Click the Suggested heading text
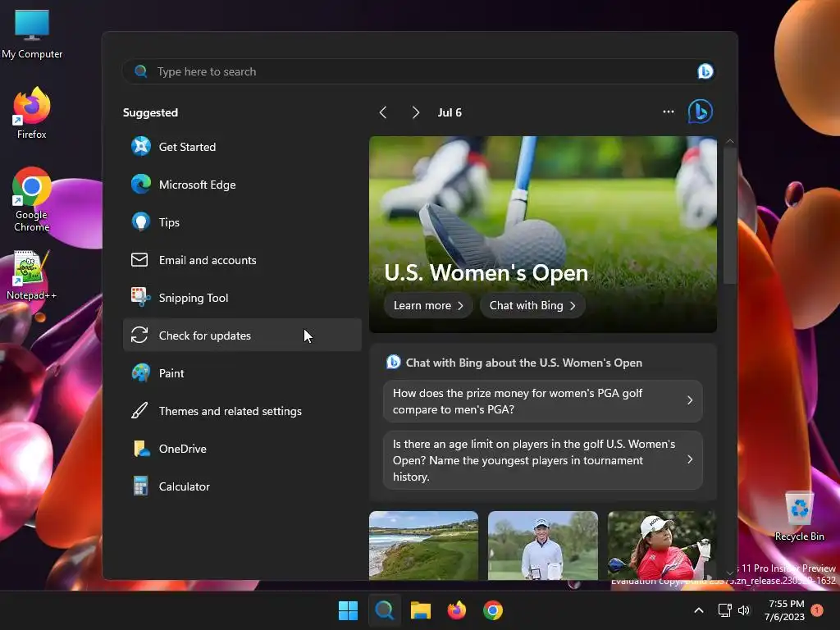The image size is (840, 630). click(151, 112)
